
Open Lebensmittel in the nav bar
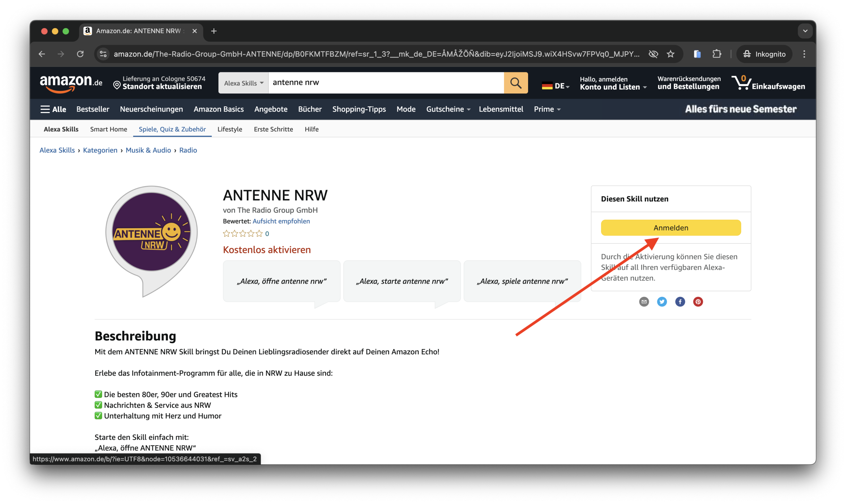(x=501, y=109)
